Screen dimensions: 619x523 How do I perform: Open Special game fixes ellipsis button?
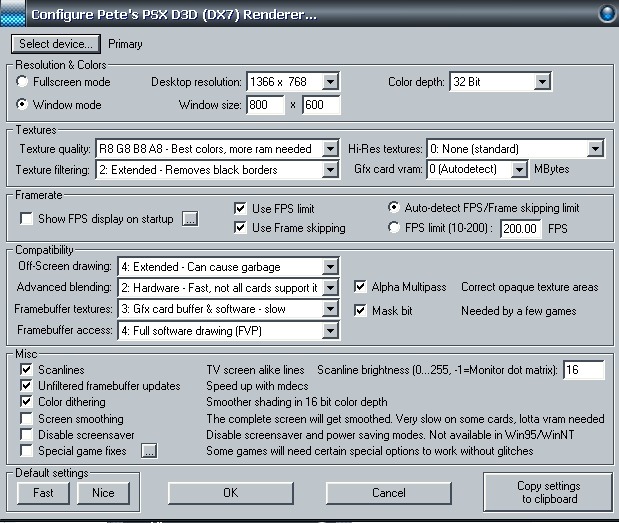(149, 451)
